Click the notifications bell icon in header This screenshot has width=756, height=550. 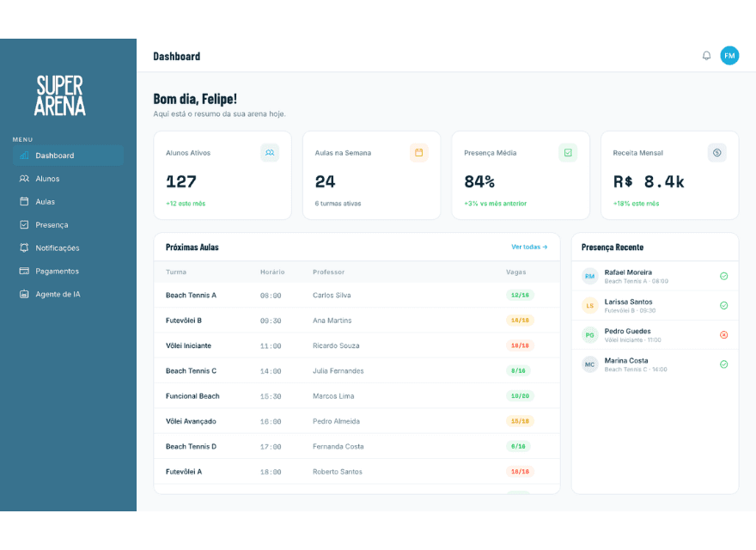[x=706, y=56]
